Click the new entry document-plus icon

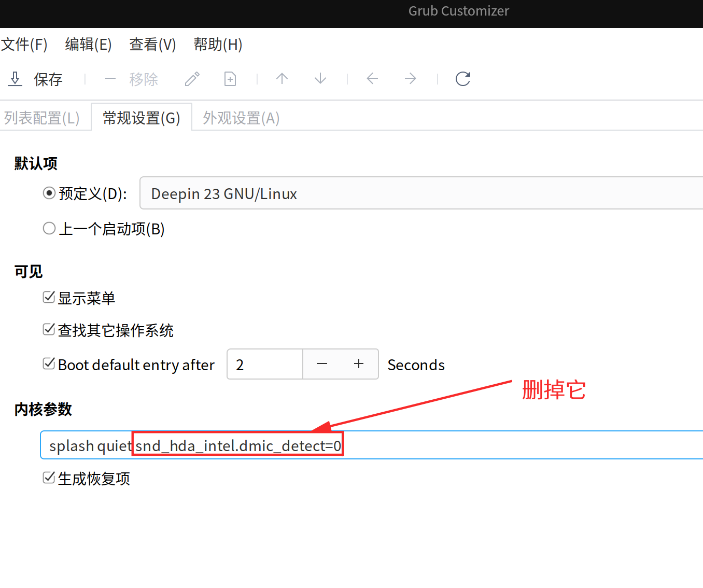[x=230, y=79]
